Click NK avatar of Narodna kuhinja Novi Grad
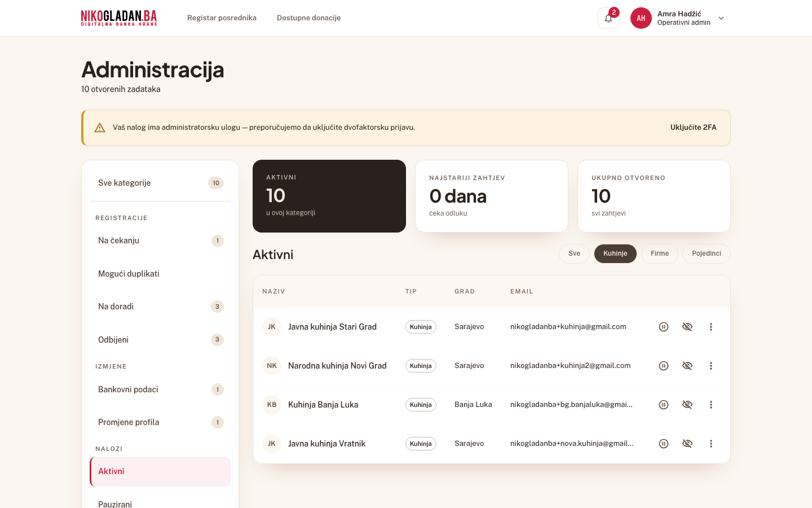 point(272,366)
